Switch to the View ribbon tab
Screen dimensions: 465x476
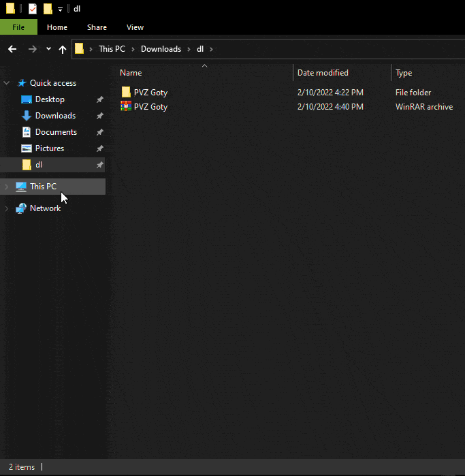(135, 27)
